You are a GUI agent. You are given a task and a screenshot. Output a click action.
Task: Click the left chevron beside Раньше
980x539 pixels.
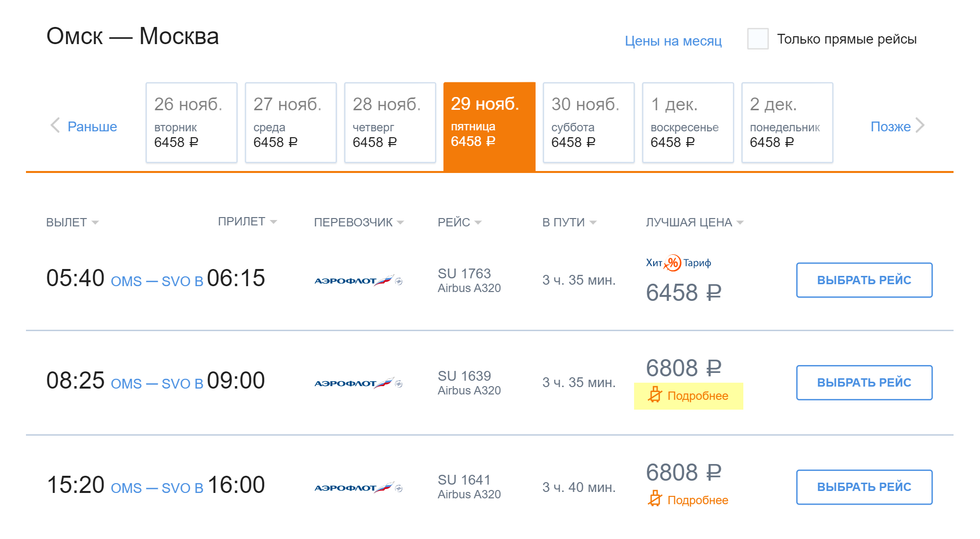[x=55, y=125]
